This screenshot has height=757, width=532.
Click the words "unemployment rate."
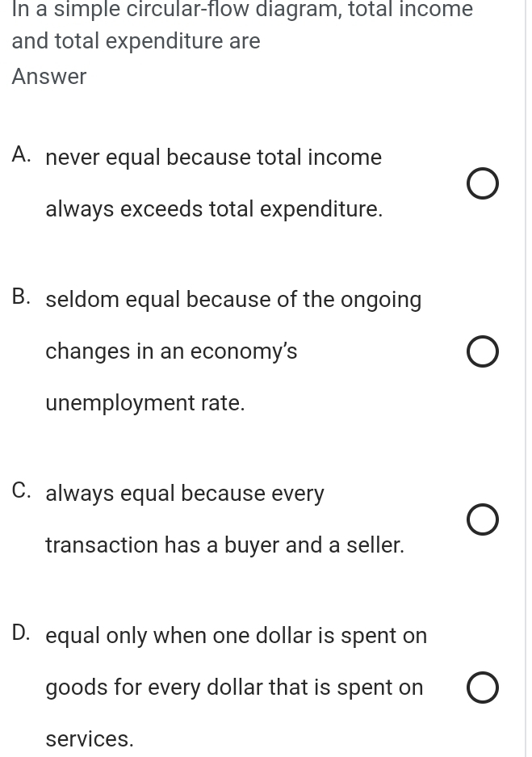click(x=145, y=403)
